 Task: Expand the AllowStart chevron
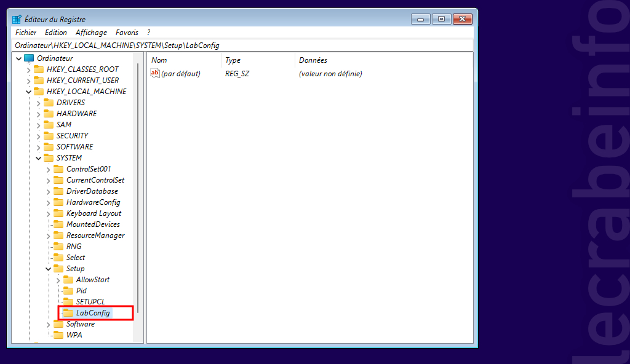click(58, 280)
